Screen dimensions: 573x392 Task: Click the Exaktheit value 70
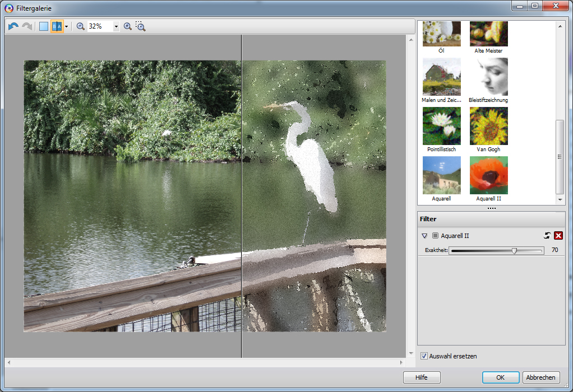tap(554, 250)
